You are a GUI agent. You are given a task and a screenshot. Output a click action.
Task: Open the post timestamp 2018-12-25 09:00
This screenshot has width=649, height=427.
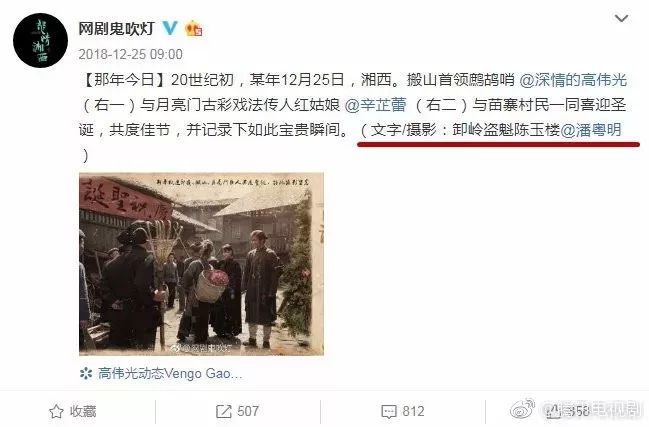pyautogui.click(x=130, y=54)
